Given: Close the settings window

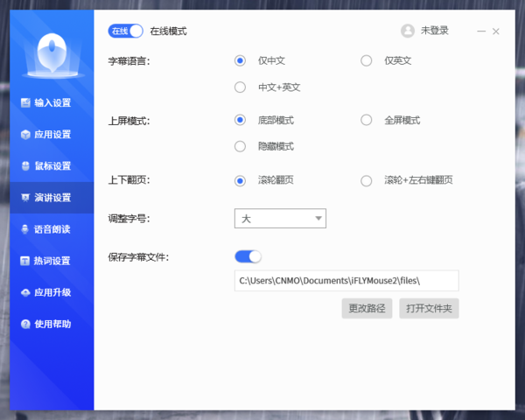Looking at the screenshot, I should pyautogui.click(x=496, y=31).
